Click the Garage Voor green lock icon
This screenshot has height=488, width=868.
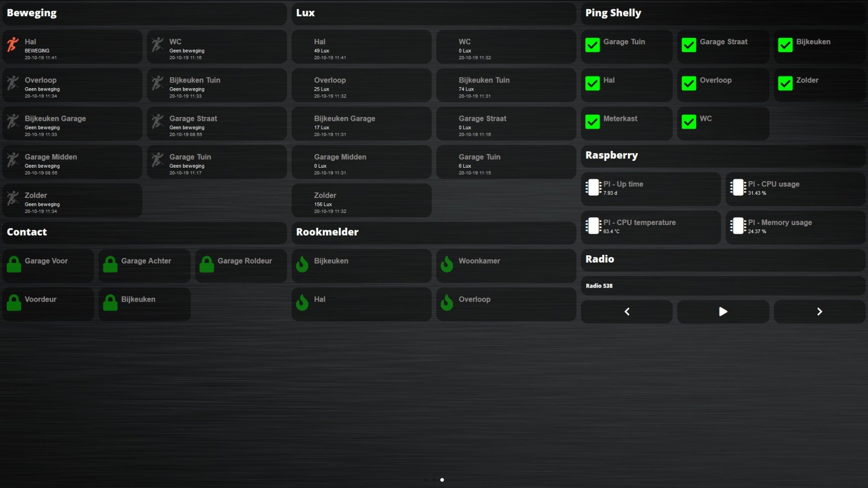point(14,264)
